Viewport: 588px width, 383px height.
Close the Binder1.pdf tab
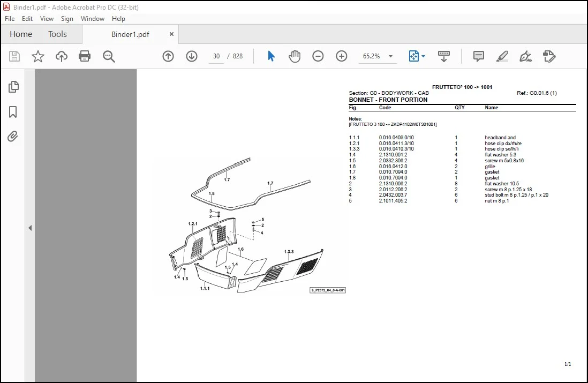171,34
